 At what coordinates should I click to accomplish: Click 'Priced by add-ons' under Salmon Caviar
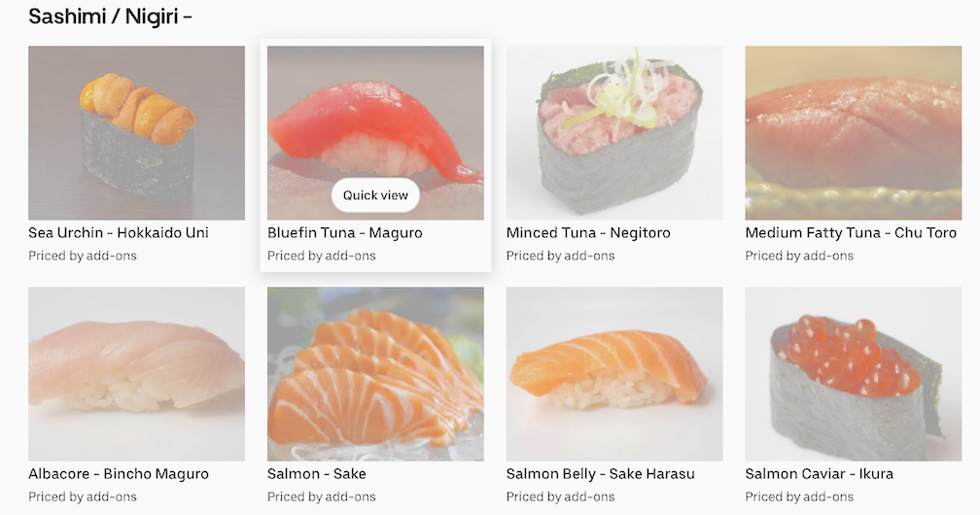tap(799, 497)
